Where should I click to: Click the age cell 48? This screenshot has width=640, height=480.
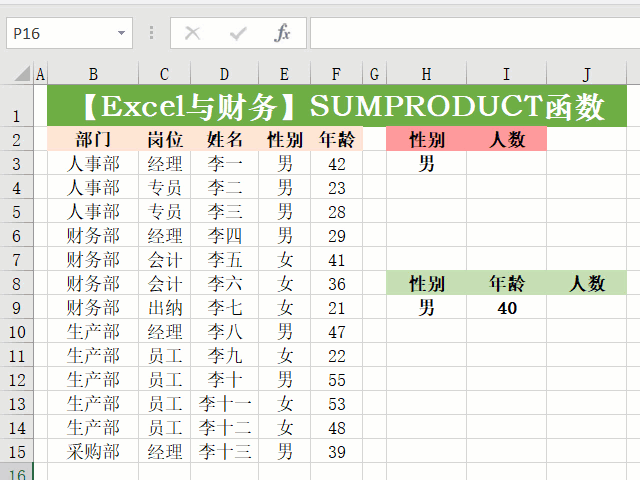point(336,427)
